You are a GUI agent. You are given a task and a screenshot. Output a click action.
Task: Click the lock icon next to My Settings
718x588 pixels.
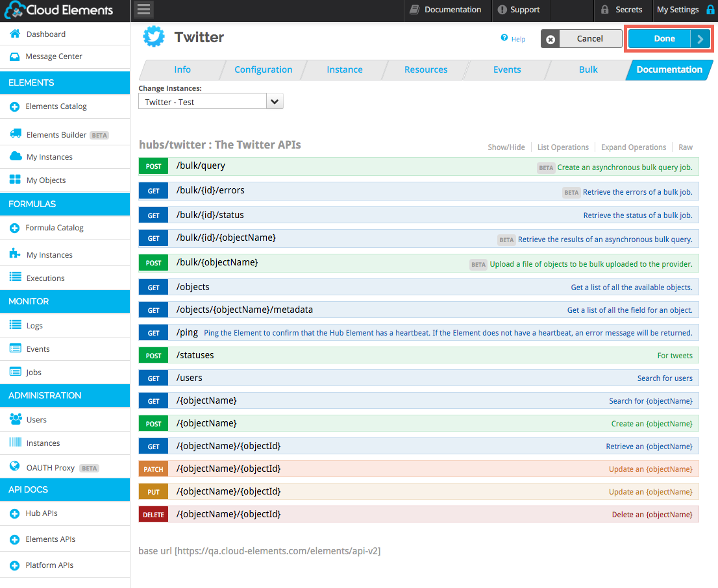pyautogui.click(x=710, y=10)
